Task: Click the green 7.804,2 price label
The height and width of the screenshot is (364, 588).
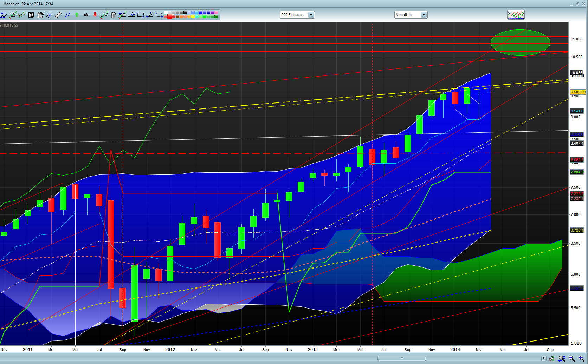Action: point(577,172)
